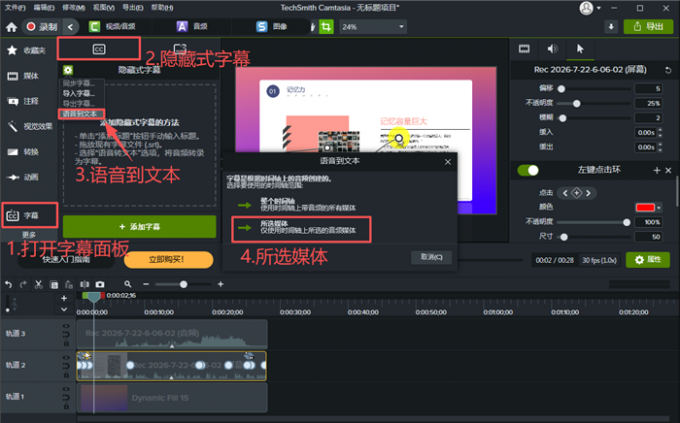Viewport: 680px width, 423px height.
Task: Switch to the cursor properties tab
Action: click(x=580, y=49)
